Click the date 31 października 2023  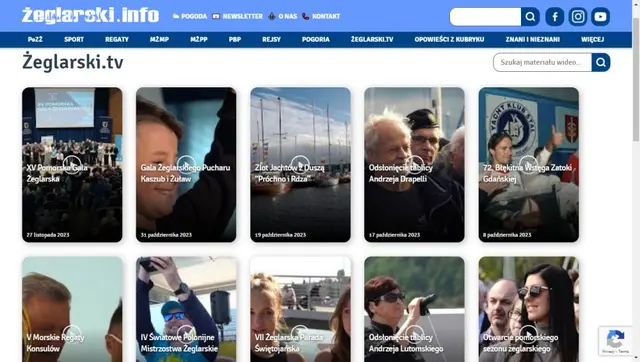pos(166,235)
